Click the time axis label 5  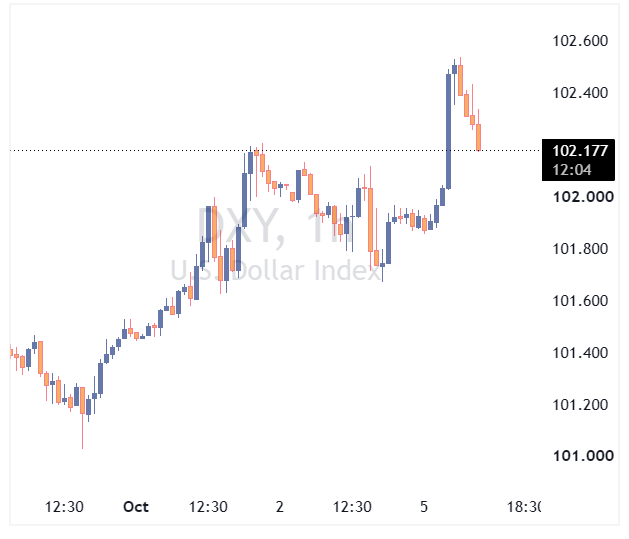click(424, 507)
